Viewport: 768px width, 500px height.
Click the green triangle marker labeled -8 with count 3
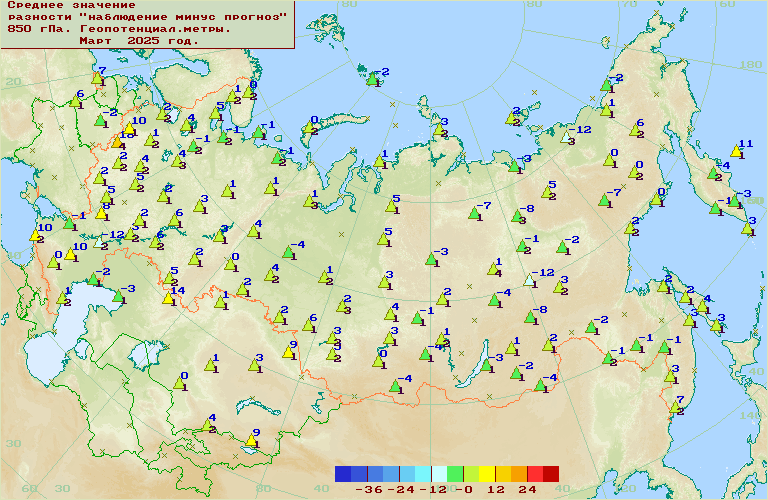[x=515, y=214]
